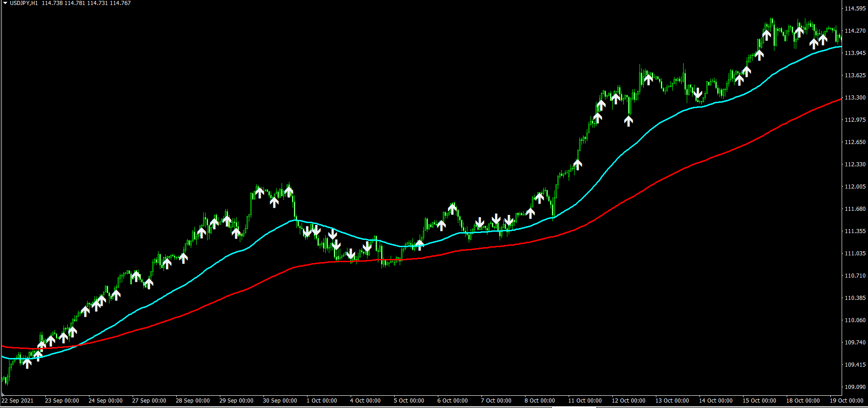The image size is (868, 408).
Task: Select the 109.090 price label
Action: tap(855, 387)
